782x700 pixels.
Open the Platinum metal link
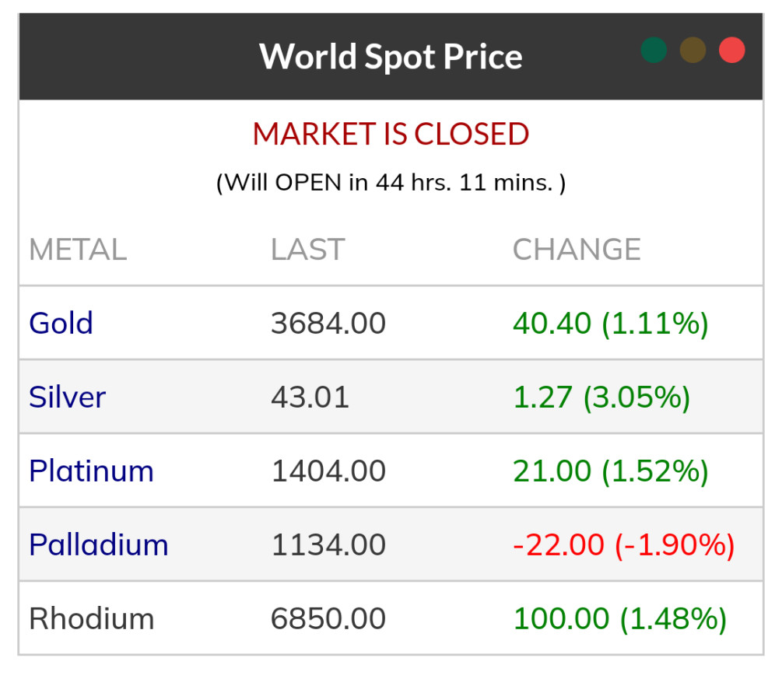(x=91, y=471)
